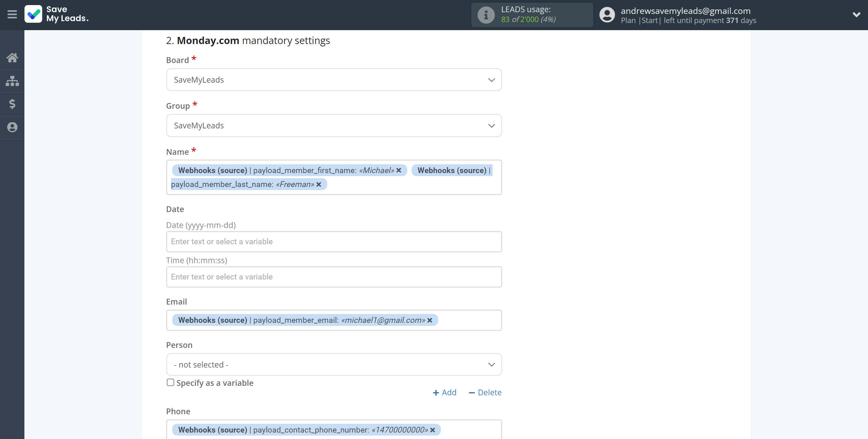Go to Home via sidebar house icon
The width and height of the screenshot is (868, 439).
pos(12,58)
